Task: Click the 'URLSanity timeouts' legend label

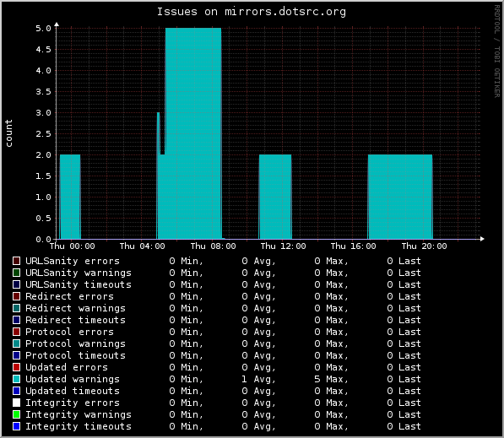Action: (79, 284)
